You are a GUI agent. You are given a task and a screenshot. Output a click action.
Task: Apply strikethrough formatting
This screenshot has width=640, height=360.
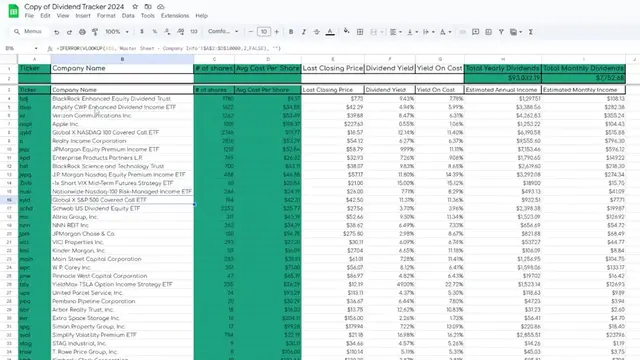click(x=316, y=32)
